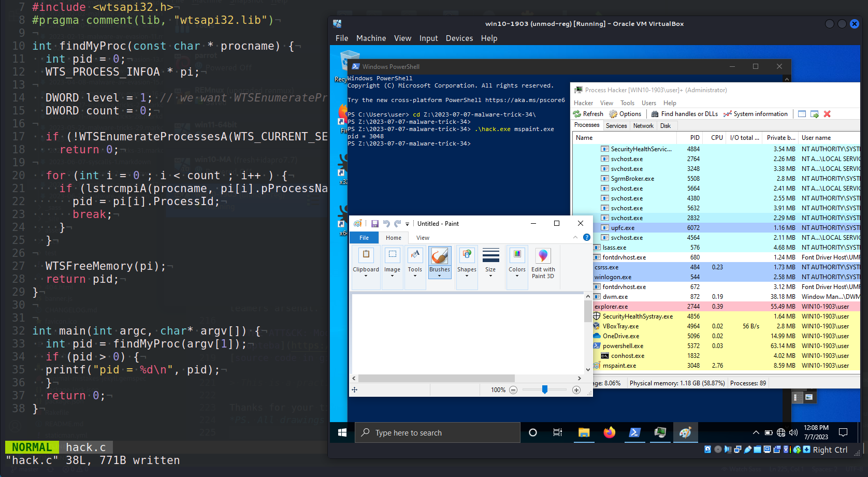Screen dimensions: 868x477
Task: Open the Hacker menu in Process Hacker
Action: pyautogui.click(x=583, y=103)
